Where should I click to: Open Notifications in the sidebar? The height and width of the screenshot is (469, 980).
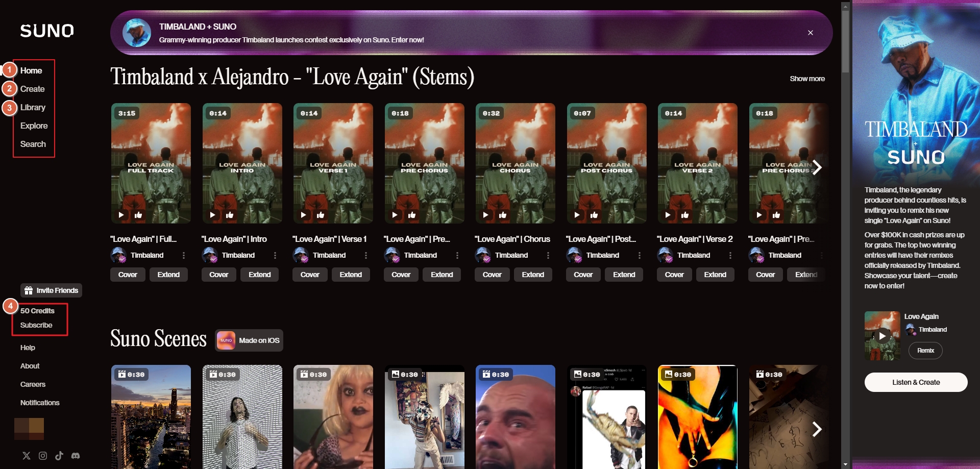(40, 403)
